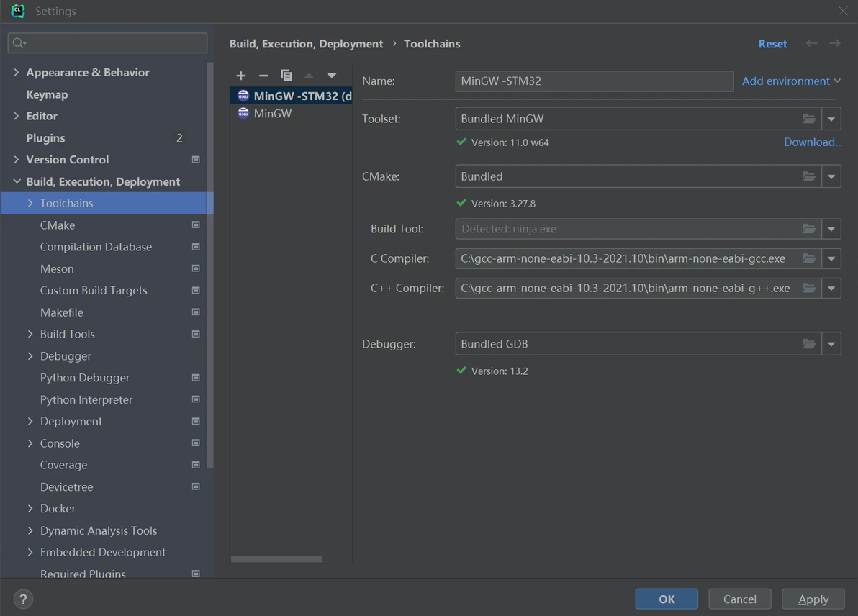Open the Debugger dropdown arrow
The image size is (858, 616).
point(831,344)
